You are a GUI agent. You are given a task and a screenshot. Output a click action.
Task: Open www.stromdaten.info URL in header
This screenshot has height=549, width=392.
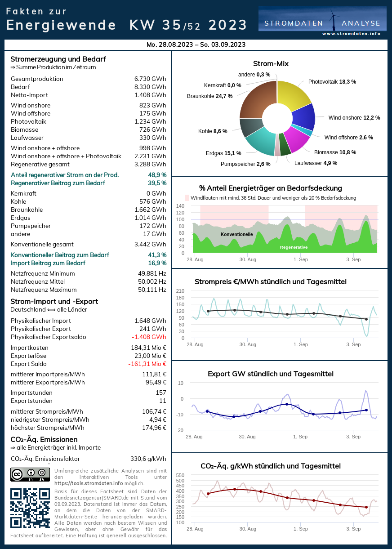pos(351,34)
